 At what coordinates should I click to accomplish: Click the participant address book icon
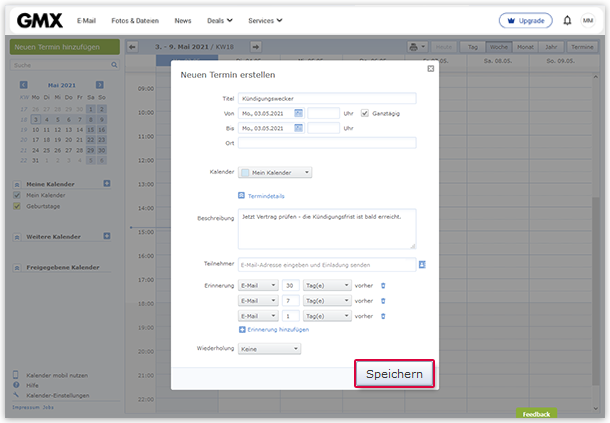(422, 264)
